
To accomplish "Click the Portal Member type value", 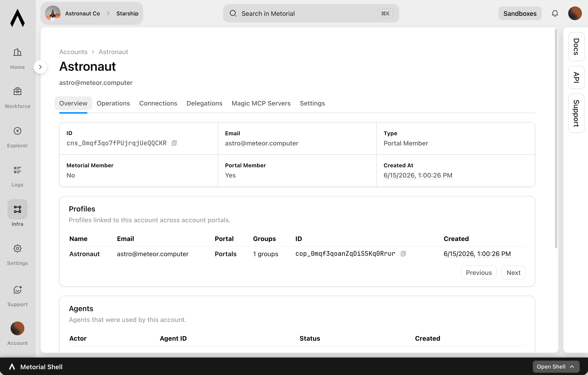I will tap(406, 143).
